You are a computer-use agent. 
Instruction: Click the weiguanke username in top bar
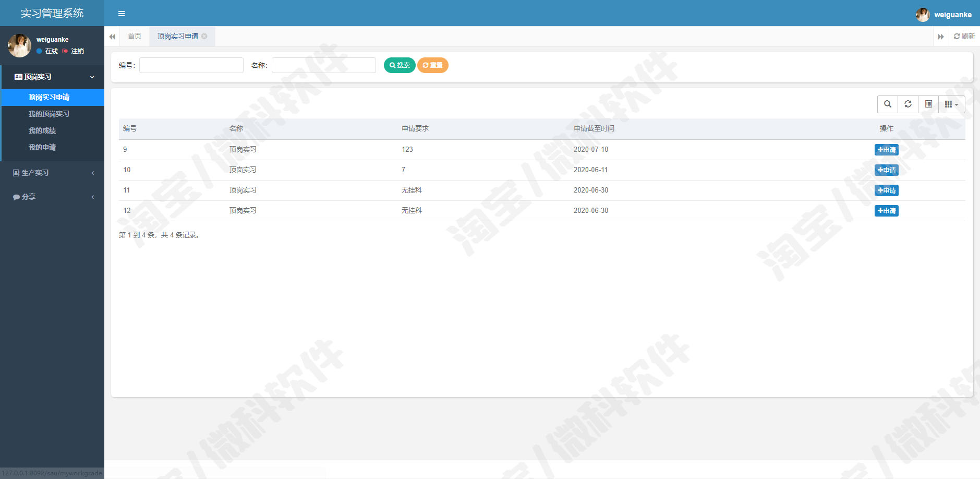point(953,15)
